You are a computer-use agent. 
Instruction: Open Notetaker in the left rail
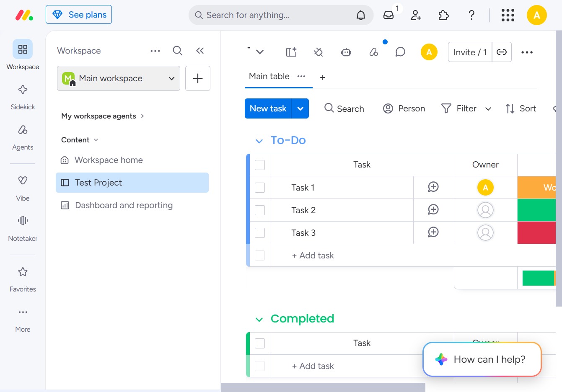coord(23,229)
